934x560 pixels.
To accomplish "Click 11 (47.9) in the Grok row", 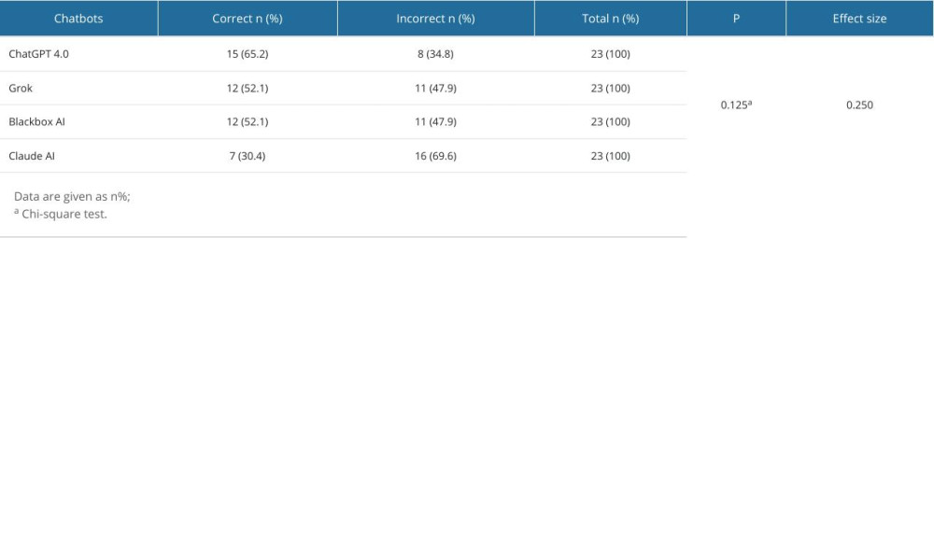I will coord(435,88).
